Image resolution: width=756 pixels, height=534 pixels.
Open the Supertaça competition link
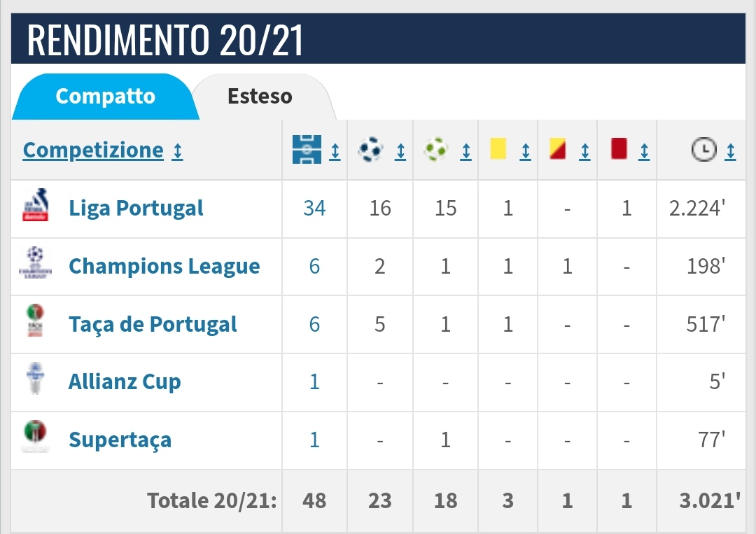pos(120,440)
